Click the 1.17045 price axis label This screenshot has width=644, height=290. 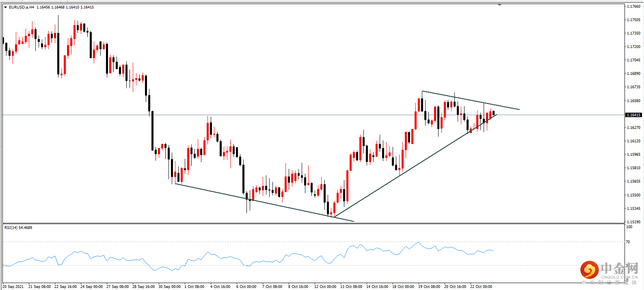(x=634, y=60)
